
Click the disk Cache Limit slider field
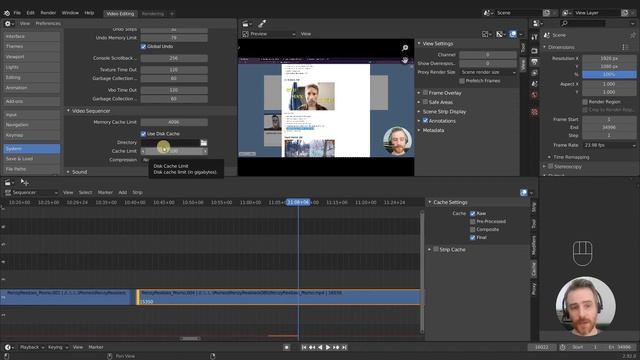pyautogui.click(x=174, y=151)
